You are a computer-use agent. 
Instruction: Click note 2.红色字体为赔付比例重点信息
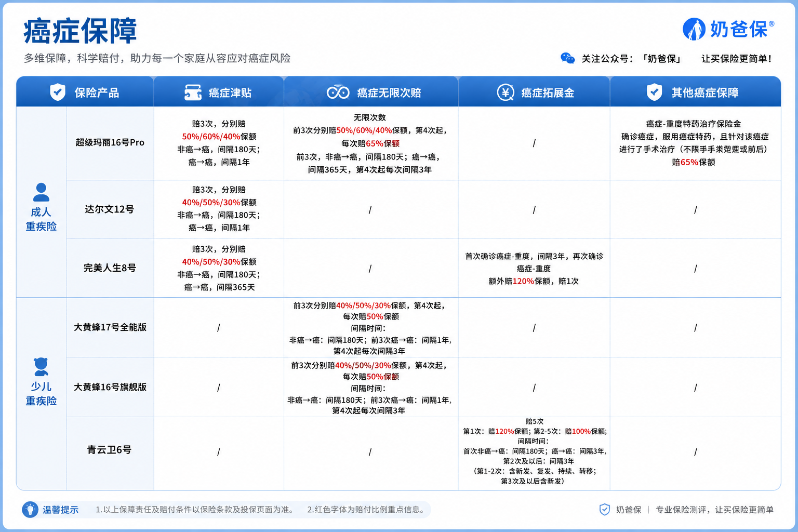pyautogui.click(x=367, y=510)
